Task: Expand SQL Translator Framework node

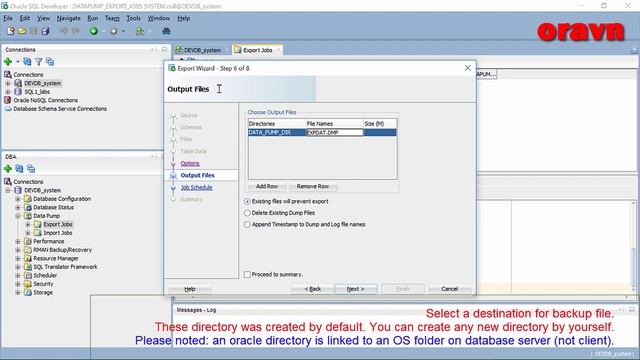Action: tap(18, 267)
